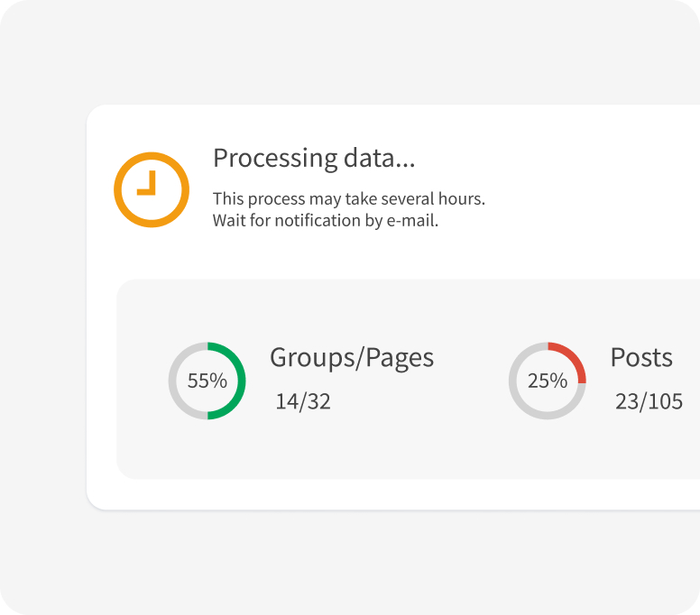The image size is (700, 615).
Task: Click the 25% percentage label
Action: (547, 381)
